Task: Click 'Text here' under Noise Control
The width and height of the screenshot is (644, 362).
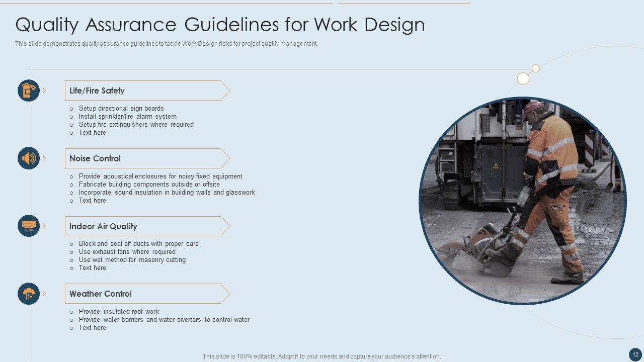Action: [x=93, y=200]
